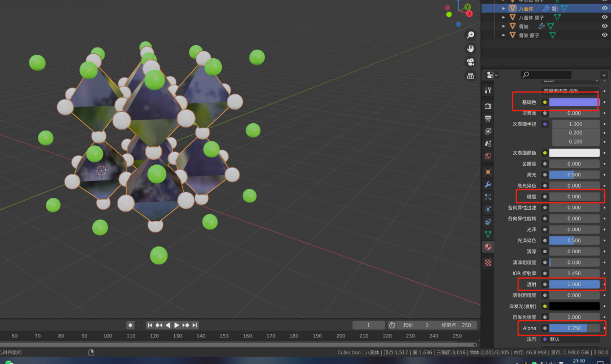Click the orange object icon of 八面体
Image resolution: width=611 pixels, height=364 pixels.
(x=513, y=8)
